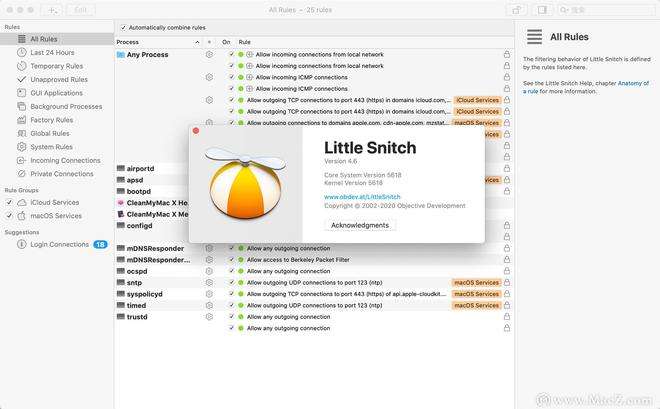Select the macOS Services rule group
This screenshot has width=660, height=409.
pos(56,216)
